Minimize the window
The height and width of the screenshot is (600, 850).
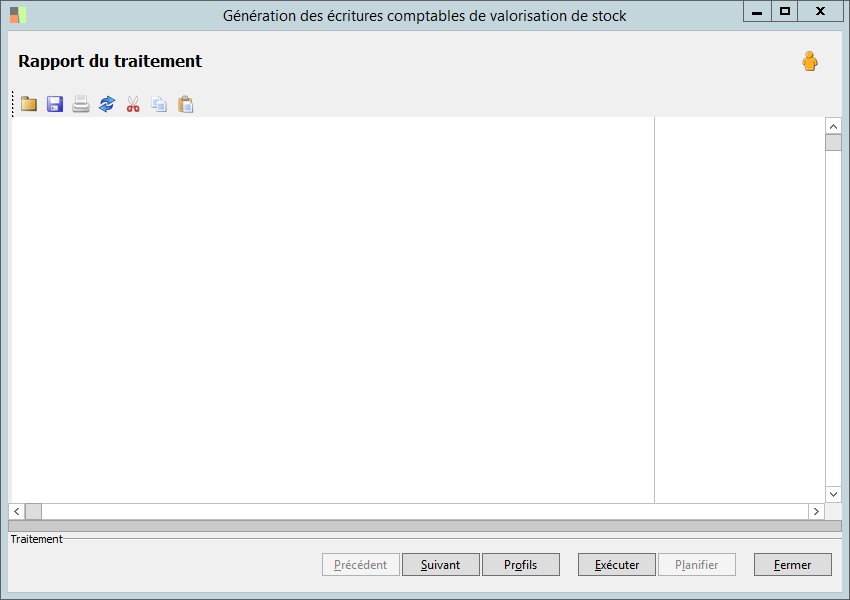point(757,11)
